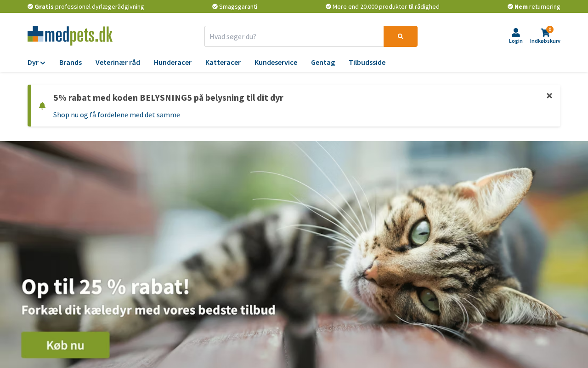Select the Gentag menu item

pyautogui.click(x=323, y=63)
